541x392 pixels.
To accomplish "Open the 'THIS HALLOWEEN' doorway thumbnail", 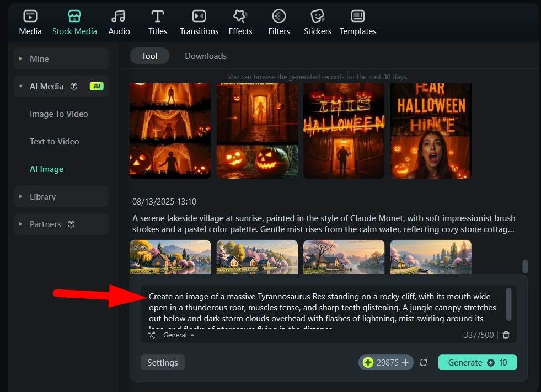I will tap(344, 131).
